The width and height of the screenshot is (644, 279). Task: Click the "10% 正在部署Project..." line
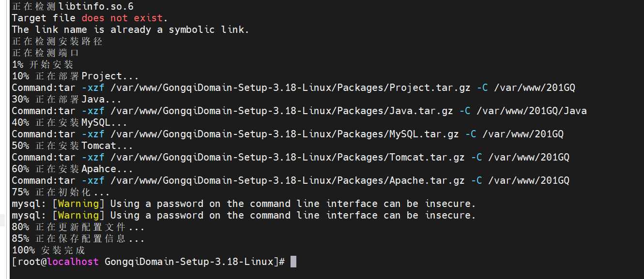pos(75,76)
